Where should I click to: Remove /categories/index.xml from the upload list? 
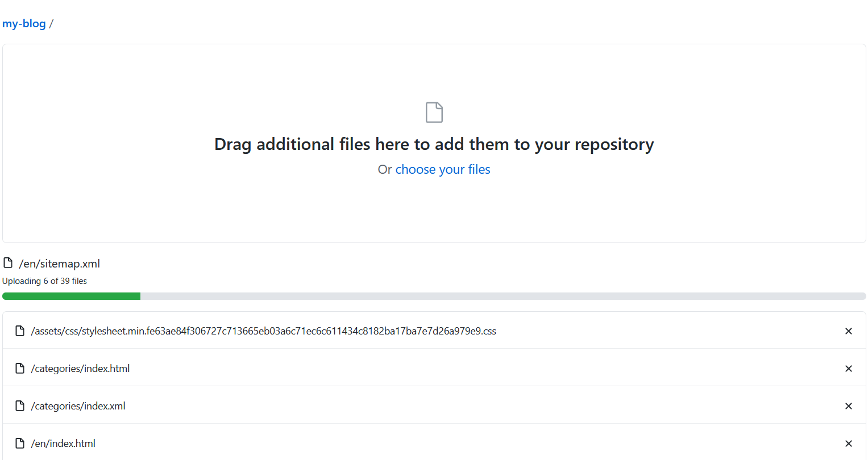point(848,406)
